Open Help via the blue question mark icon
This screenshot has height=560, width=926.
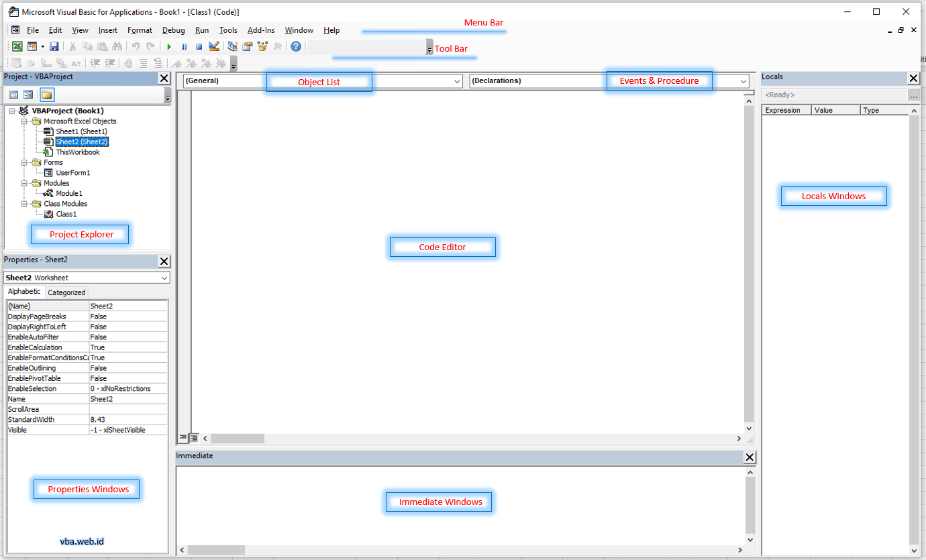[296, 46]
